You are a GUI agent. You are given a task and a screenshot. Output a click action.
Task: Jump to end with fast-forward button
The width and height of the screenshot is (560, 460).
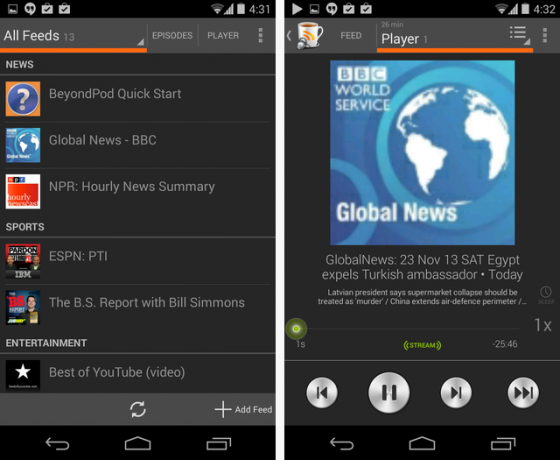pos(523,392)
